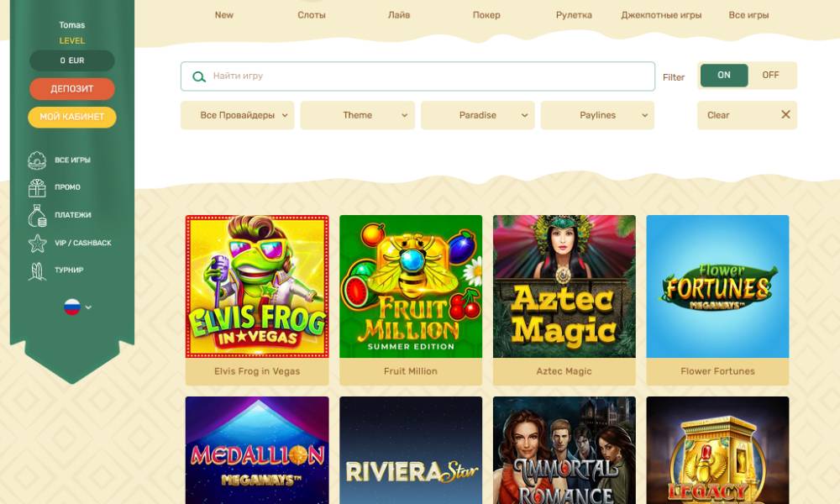The width and height of the screenshot is (840, 504).
Task: Switch the filter toggle to OFF
Action: (x=770, y=76)
